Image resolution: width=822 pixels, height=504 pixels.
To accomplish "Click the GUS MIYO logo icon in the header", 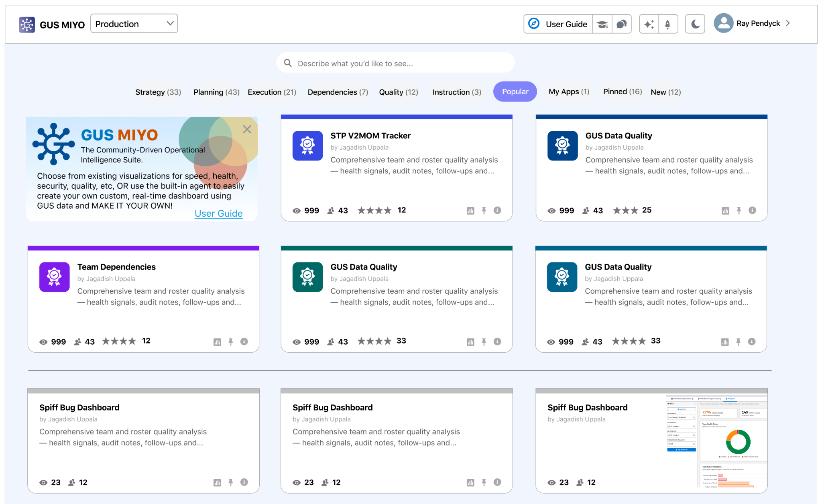I will point(27,24).
